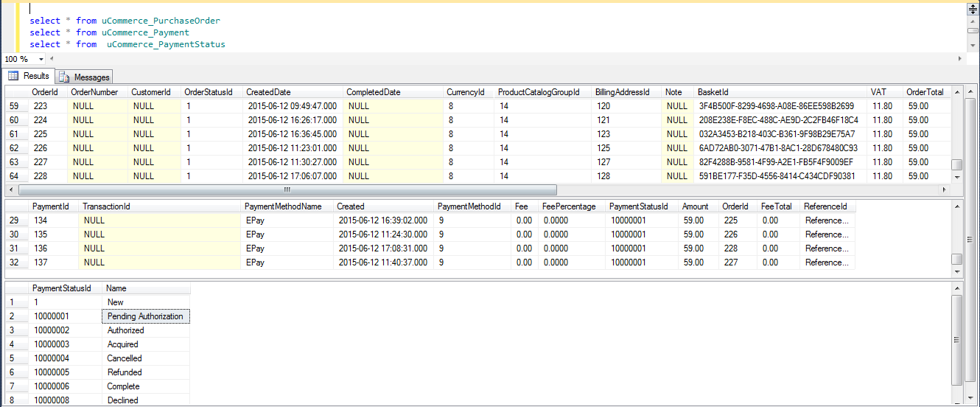The width and height of the screenshot is (980, 407).
Task: Select the CurrencyId column header
Action: [469, 92]
